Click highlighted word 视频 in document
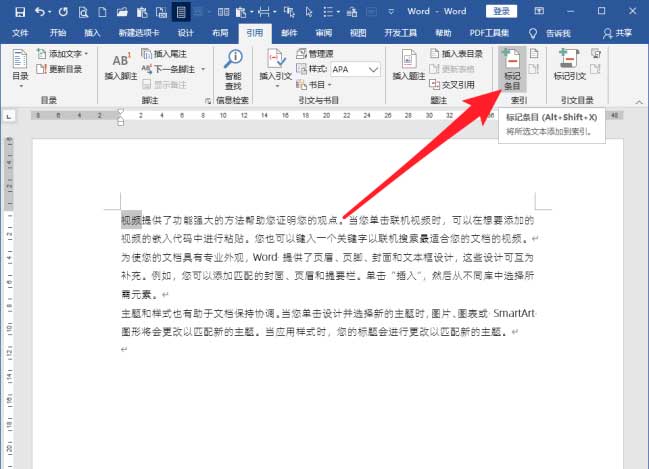This screenshot has height=469, width=649. (x=131, y=220)
